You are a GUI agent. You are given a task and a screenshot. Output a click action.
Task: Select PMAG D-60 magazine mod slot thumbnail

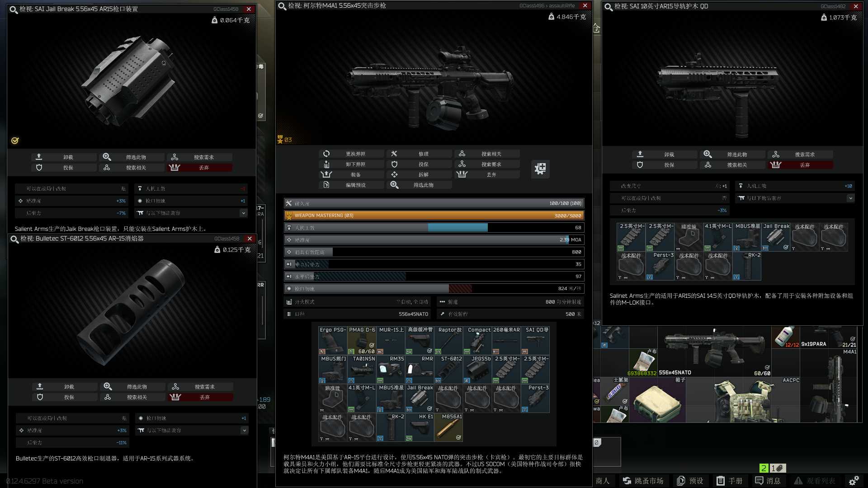coord(362,341)
